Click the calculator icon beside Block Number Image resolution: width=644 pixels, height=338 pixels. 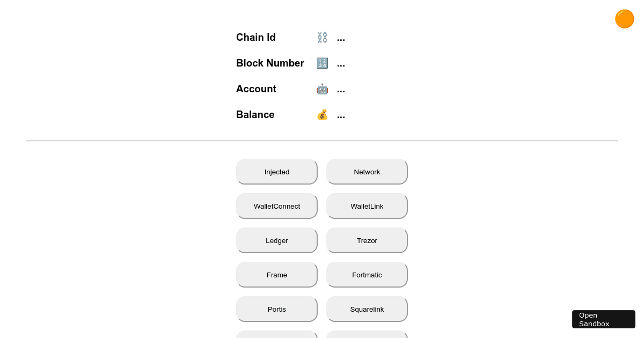click(322, 63)
